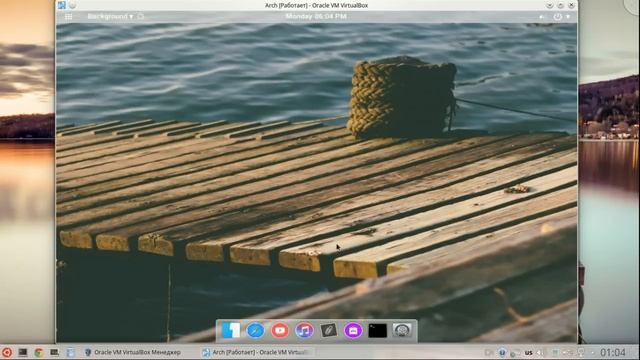Launch the Safari compass icon in dock
Viewport: 640px width, 360px height.
tap(256, 330)
